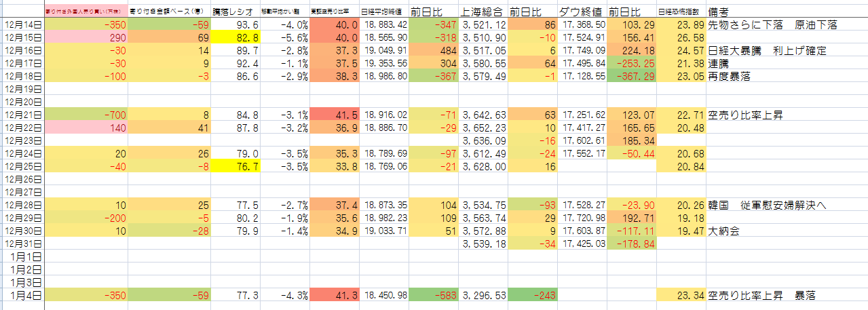868x310 pixels.
Task: Click the 上海総合 header cell
Action: (x=483, y=12)
